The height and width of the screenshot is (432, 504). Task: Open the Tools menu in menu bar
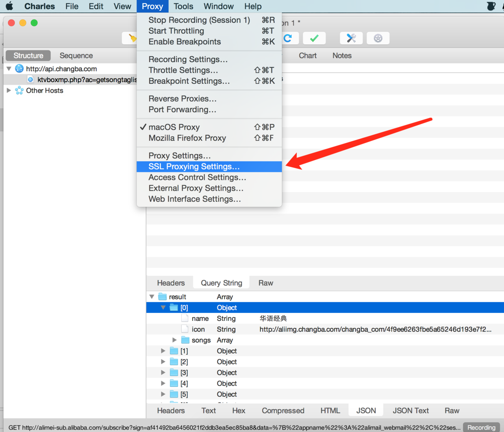point(183,6)
